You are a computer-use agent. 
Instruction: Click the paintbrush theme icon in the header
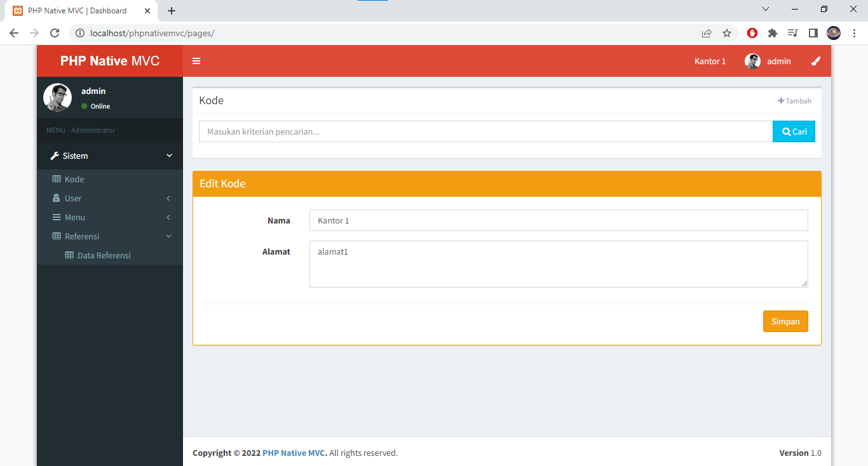click(816, 61)
